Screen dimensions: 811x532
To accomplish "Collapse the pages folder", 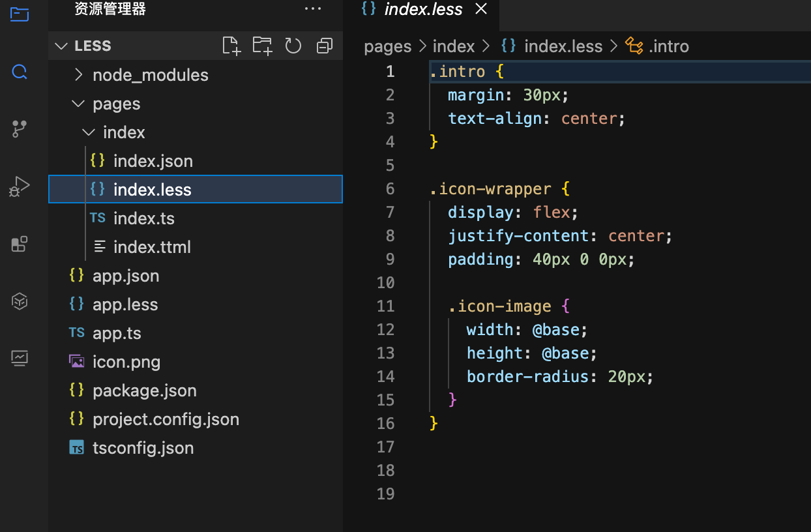I will (116, 104).
